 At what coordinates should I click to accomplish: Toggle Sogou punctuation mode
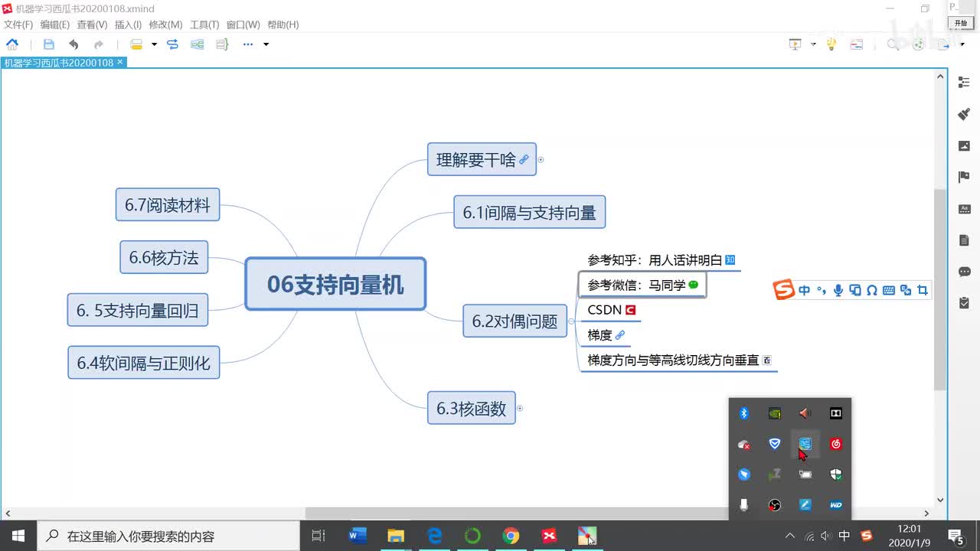(x=822, y=291)
